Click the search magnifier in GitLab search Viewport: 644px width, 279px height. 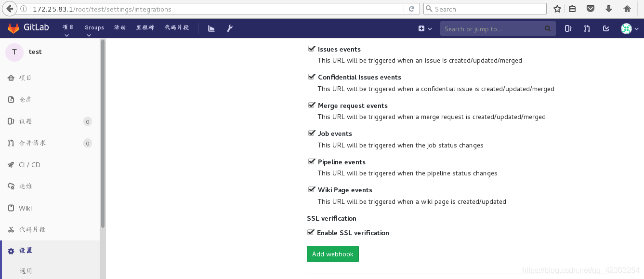click(548, 29)
